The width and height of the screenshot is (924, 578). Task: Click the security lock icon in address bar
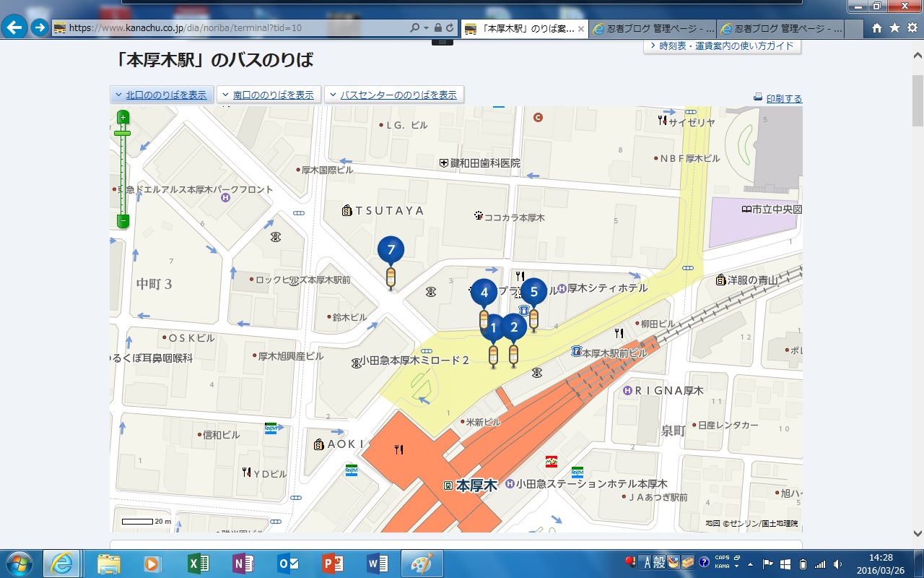(437, 28)
